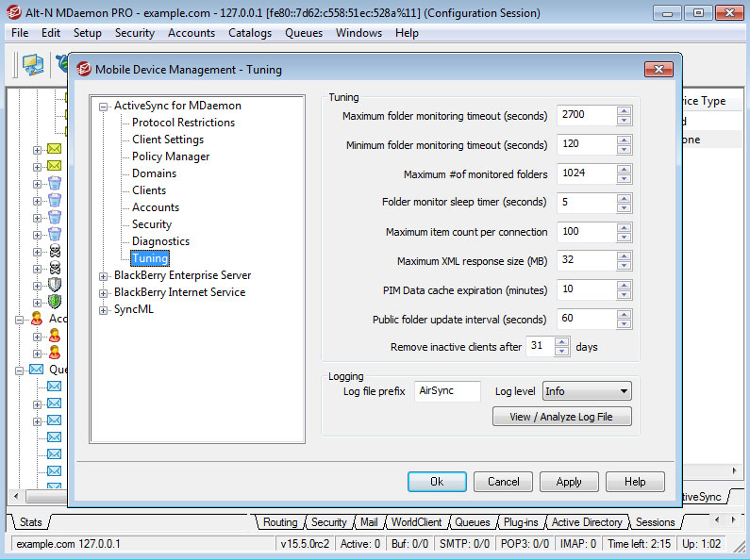Click View / Analyze Log File
The image size is (750, 560).
[562, 417]
